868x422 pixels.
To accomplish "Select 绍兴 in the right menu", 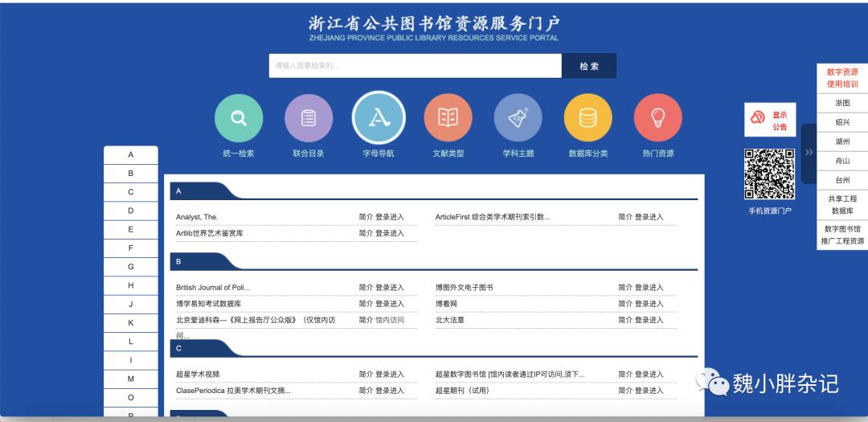I will pyautogui.click(x=842, y=122).
